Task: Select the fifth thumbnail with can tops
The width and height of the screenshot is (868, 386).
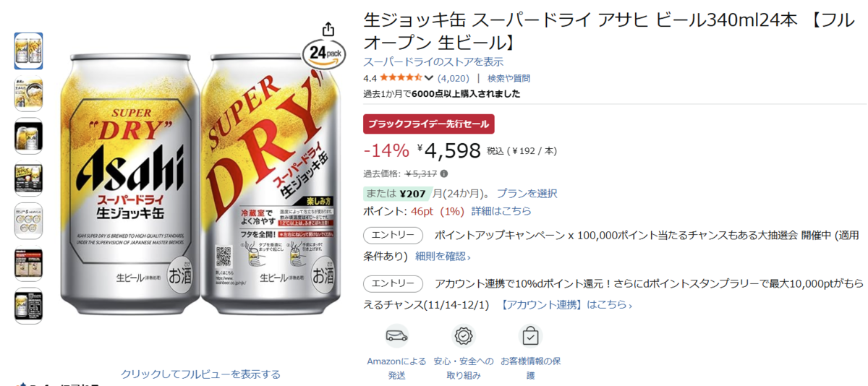Action: pos(28,221)
